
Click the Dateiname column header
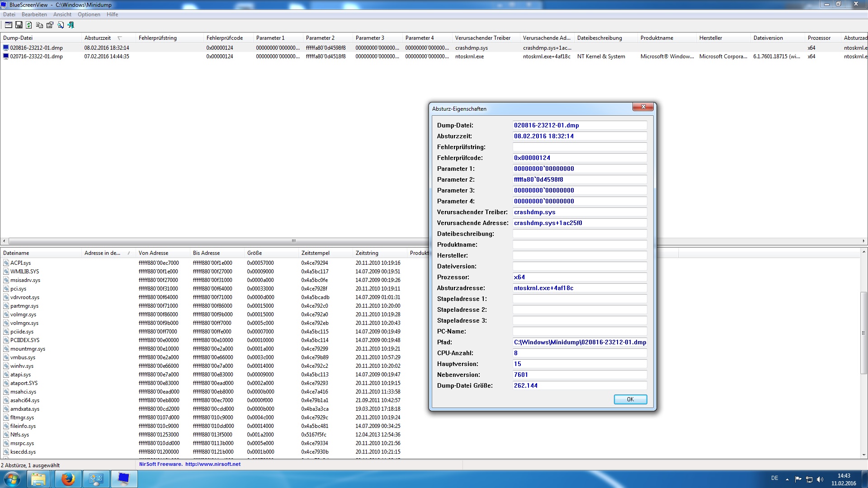point(16,253)
